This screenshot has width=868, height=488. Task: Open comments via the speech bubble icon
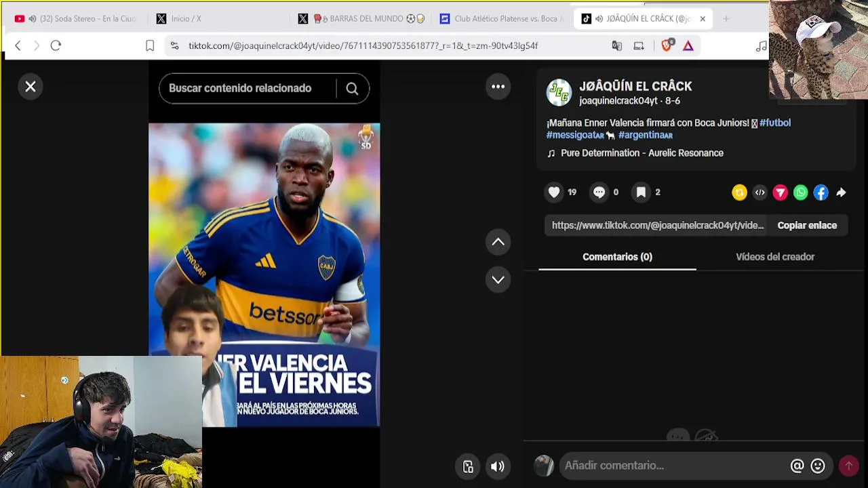[599, 192]
